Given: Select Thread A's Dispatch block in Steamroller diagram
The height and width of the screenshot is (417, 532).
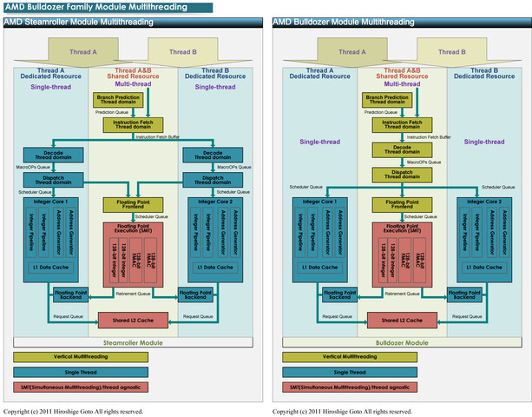Looking at the screenshot, I should coord(53,180).
